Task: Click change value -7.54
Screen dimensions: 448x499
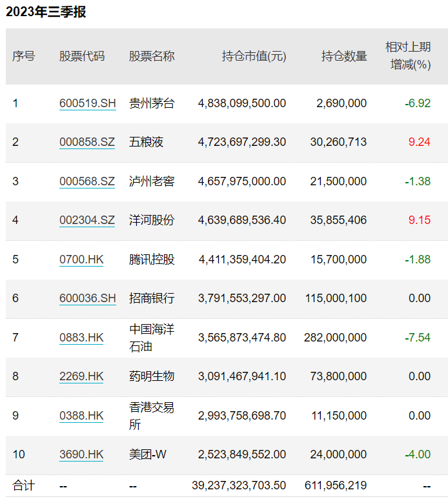Action: point(418,338)
